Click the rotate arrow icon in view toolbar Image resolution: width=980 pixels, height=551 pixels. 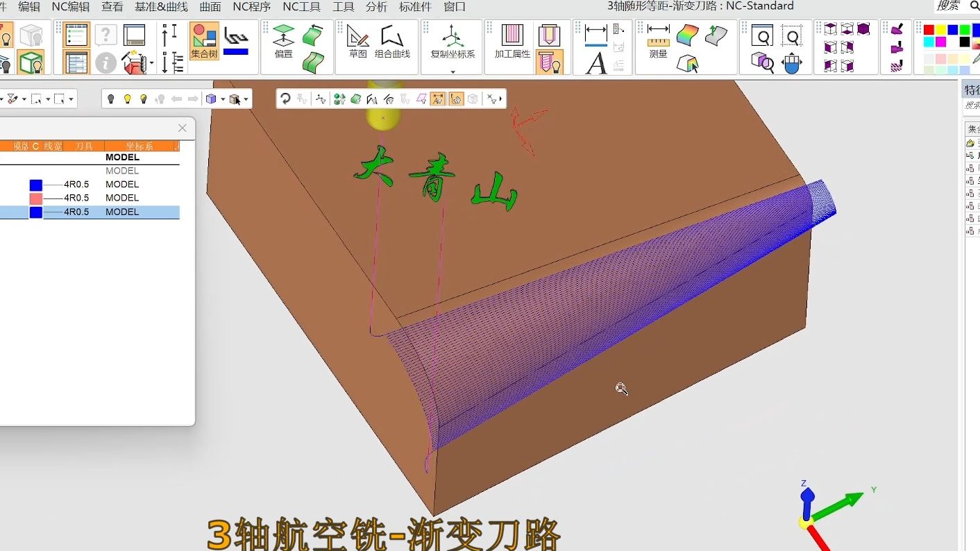[285, 99]
